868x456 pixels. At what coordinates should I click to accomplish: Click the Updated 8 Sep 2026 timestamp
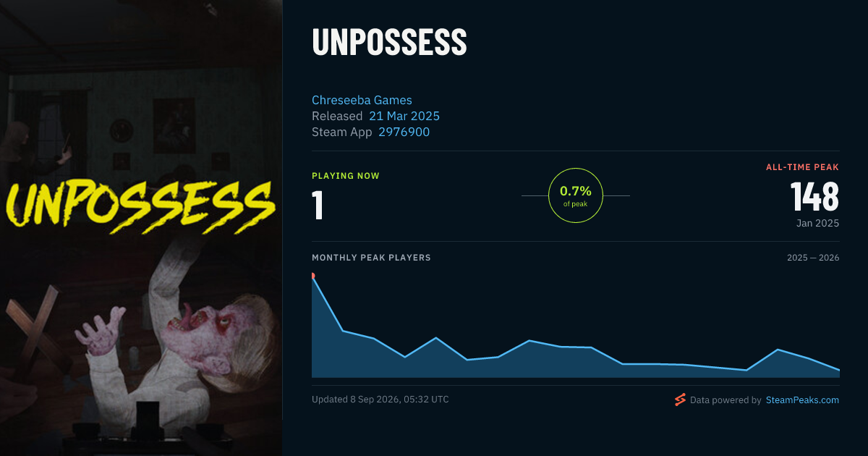tap(380, 400)
